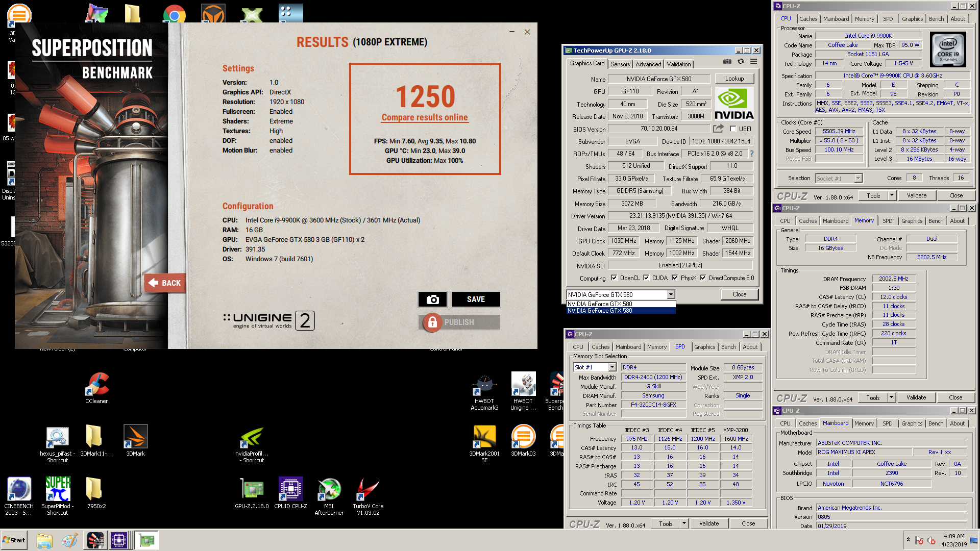Image resolution: width=980 pixels, height=551 pixels.
Task: Click the GPU Name field NVIDIA GeForce GTX 580
Action: [x=659, y=79]
